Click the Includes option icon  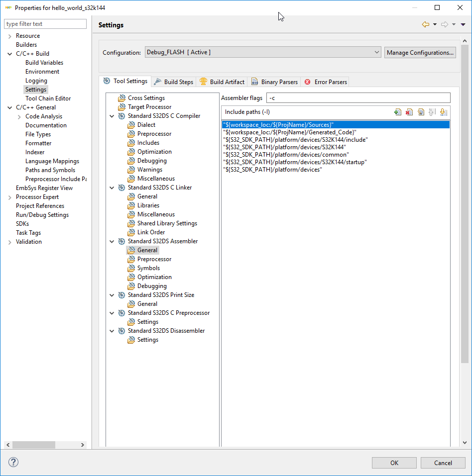coord(131,143)
